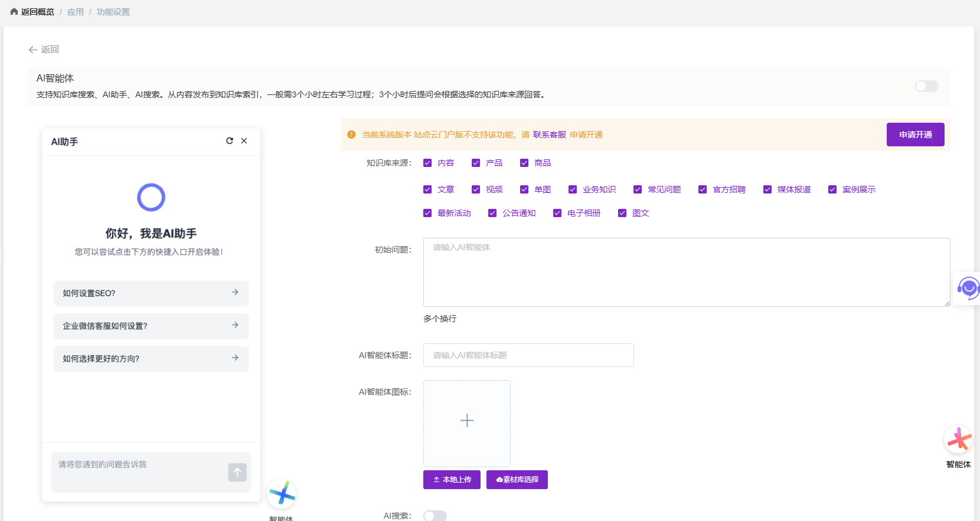Toggle the AI搜索 switch
This screenshot has width=980, height=521.
[x=435, y=516]
